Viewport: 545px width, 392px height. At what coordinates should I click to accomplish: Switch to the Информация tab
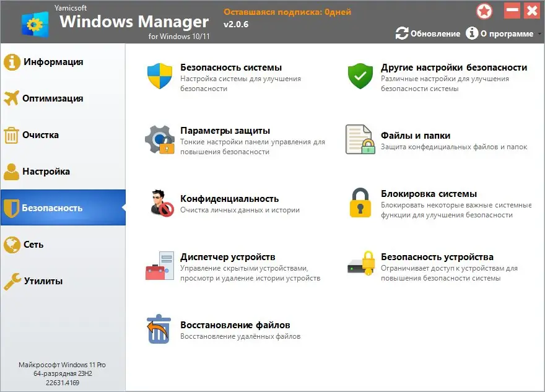[x=53, y=62]
